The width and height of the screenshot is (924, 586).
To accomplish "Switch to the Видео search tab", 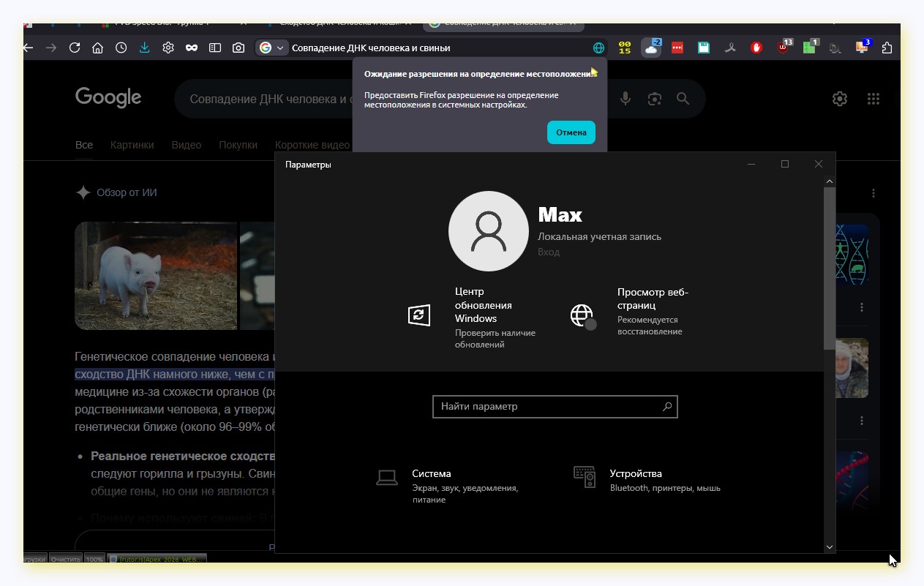I will (186, 145).
